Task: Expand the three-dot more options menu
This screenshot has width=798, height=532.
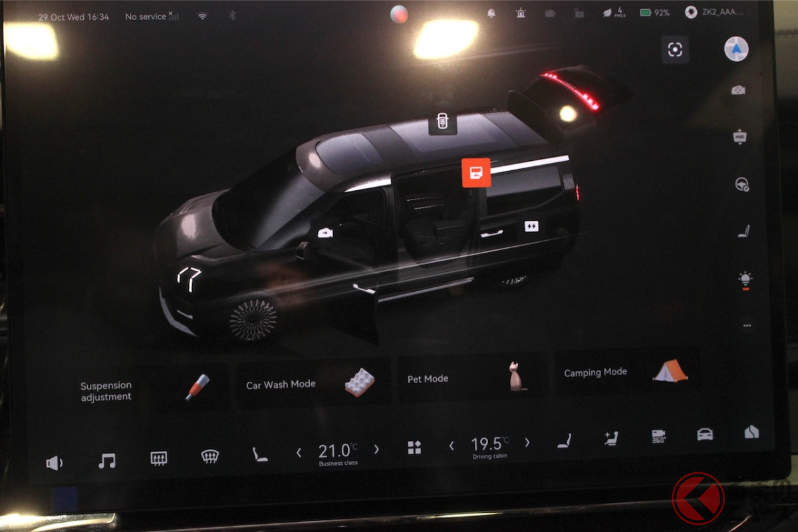Action: tap(747, 326)
